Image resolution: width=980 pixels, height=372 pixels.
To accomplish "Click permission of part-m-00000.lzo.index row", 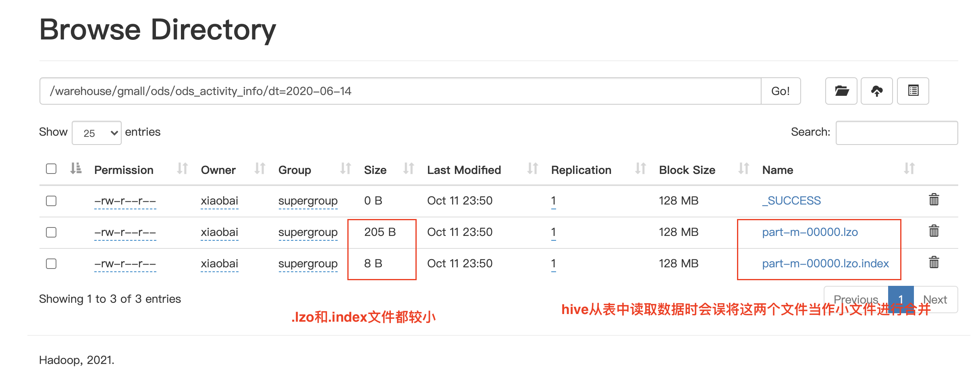I will [x=125, y=264].
